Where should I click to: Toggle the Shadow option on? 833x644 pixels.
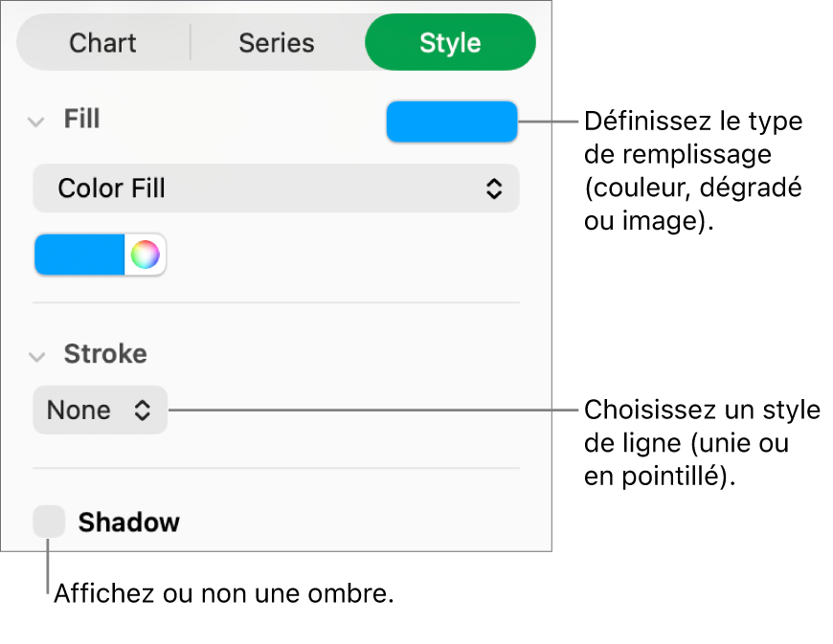tap(49, 522)
